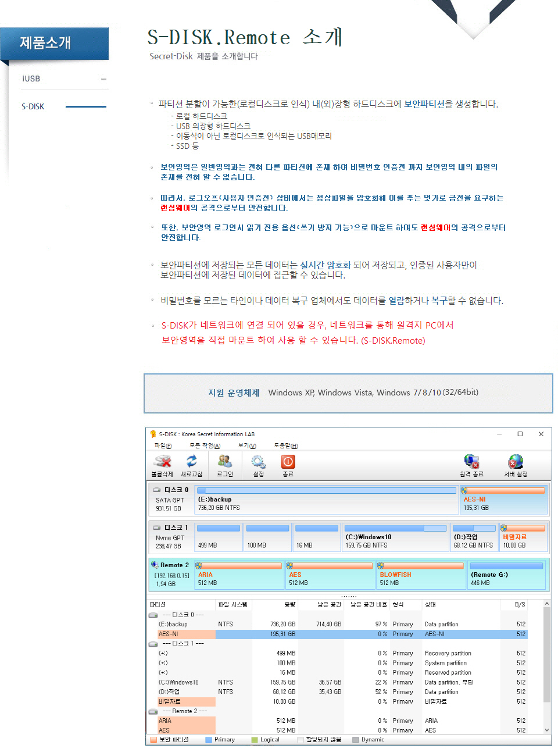Click the partition list scroll-down arrow
Image resolution: width=558 pixels, height=756 pixels.
(x=547, y=730)
